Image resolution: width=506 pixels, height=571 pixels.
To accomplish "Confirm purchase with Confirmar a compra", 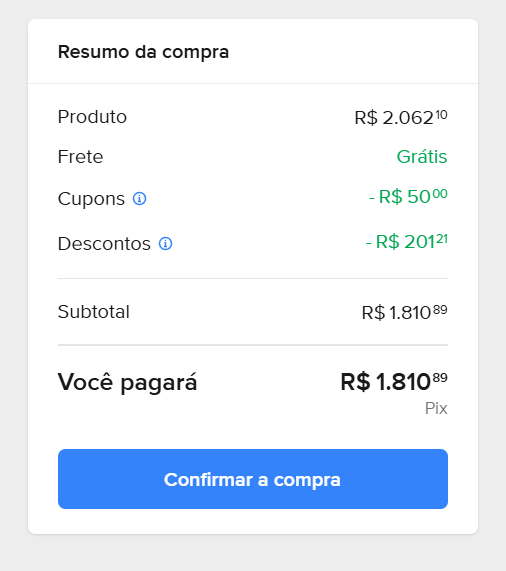I will tap(253, 479).
